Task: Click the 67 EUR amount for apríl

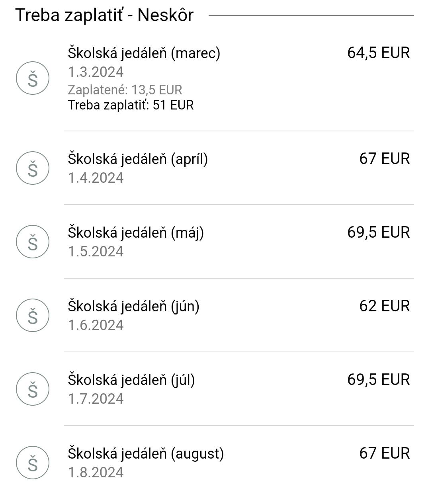Action: tap(384, 159)
